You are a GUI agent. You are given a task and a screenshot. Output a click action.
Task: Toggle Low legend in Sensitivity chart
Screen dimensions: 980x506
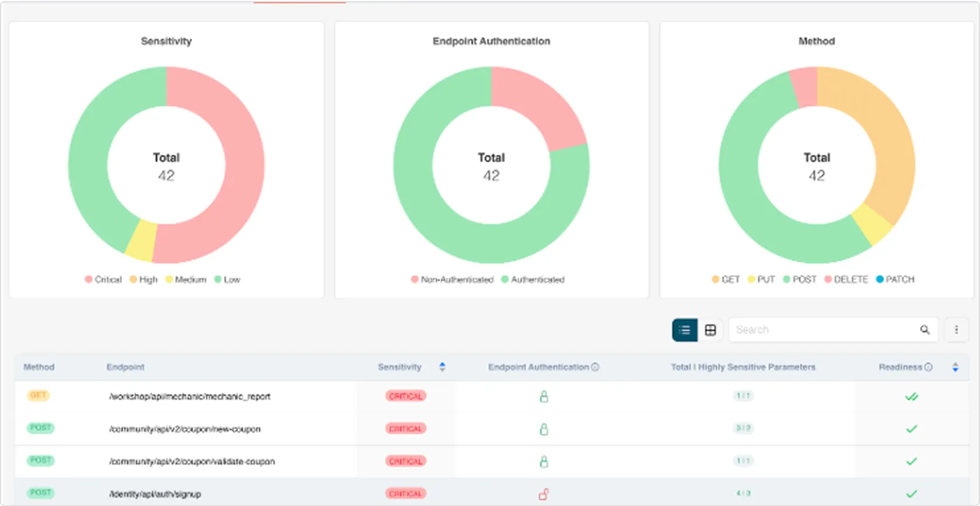pyautogui.click(x=228, y=280)
